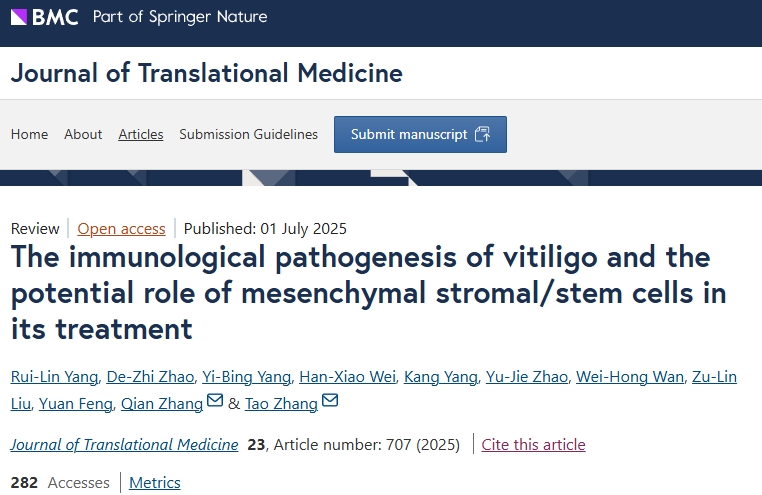Select author Han-Xiao Wei
Screen dimensions: 762x495
coord(346,377)
